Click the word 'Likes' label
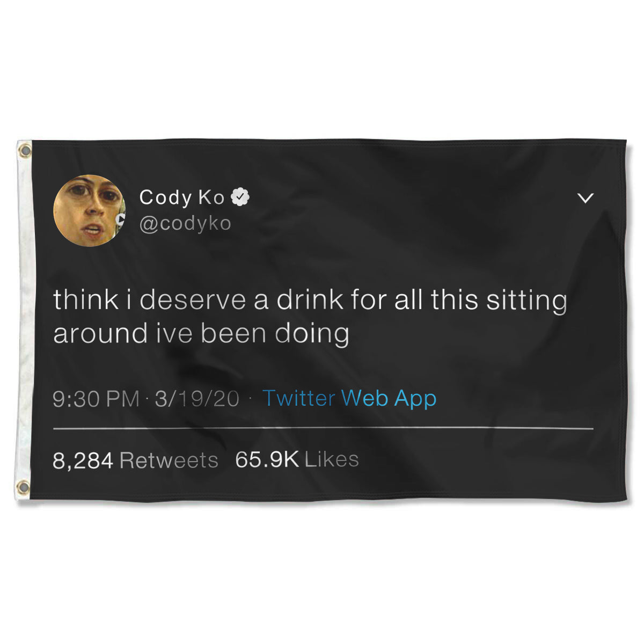This screenshot has height=644, width=644. coord(332,459)
